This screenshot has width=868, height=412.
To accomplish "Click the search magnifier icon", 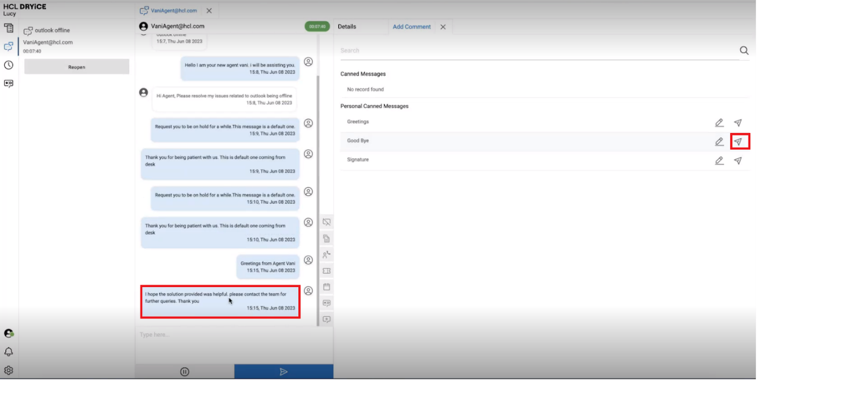I will [x=744, y=50].
